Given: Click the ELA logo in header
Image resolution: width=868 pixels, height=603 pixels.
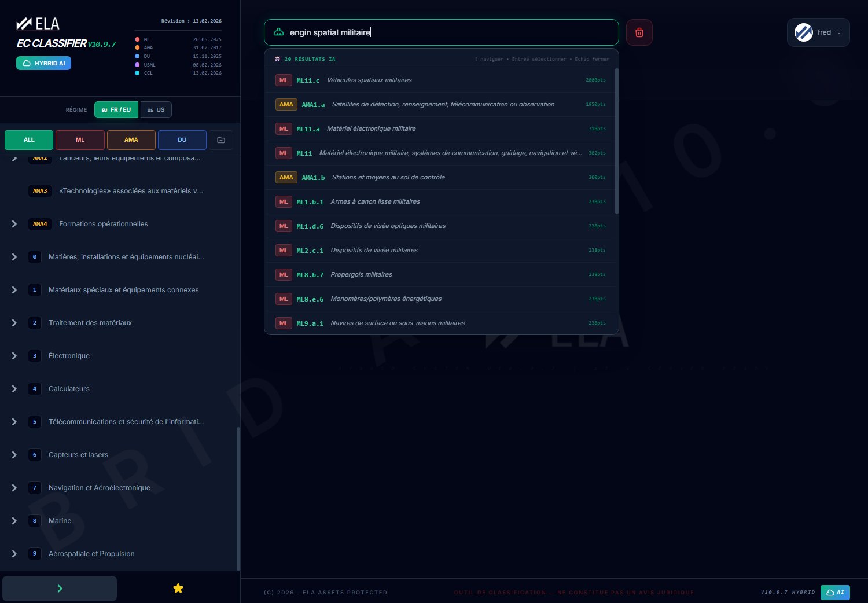Looking at the screenshot, I should pyautogui.click(x=38, y=24).
